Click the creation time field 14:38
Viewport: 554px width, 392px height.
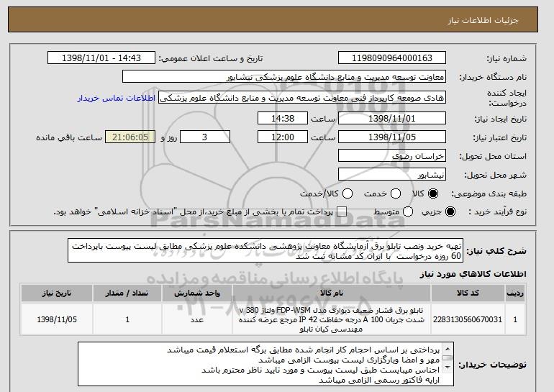point(283,118)
